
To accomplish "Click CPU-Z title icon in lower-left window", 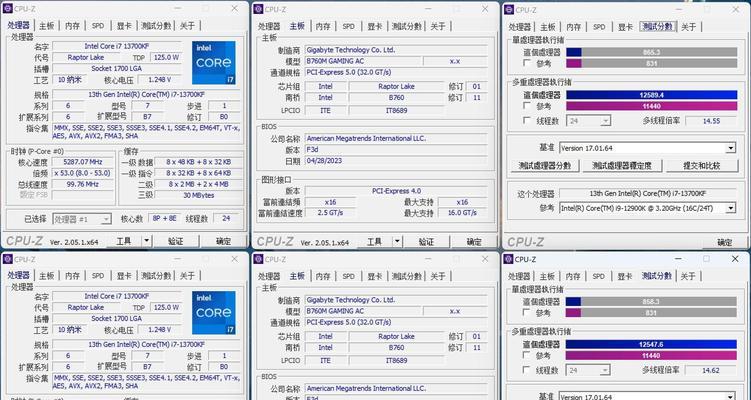I will click(x=8, y=259).
